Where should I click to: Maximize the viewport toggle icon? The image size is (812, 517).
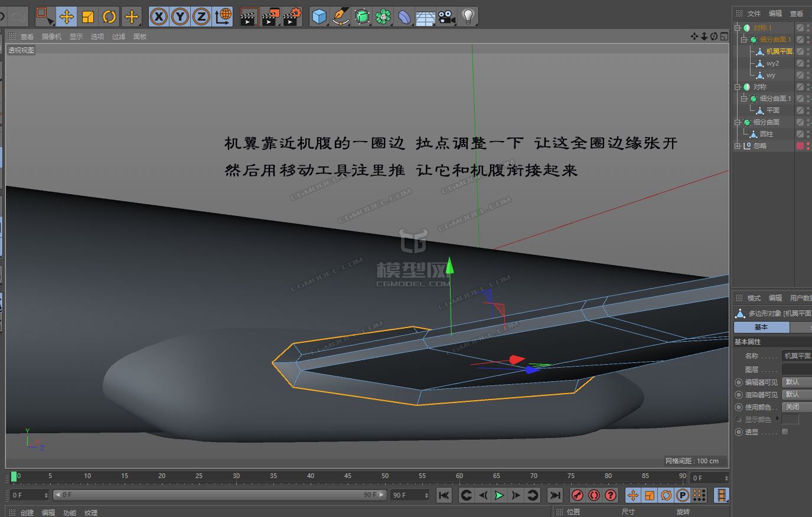pos(724,37)
